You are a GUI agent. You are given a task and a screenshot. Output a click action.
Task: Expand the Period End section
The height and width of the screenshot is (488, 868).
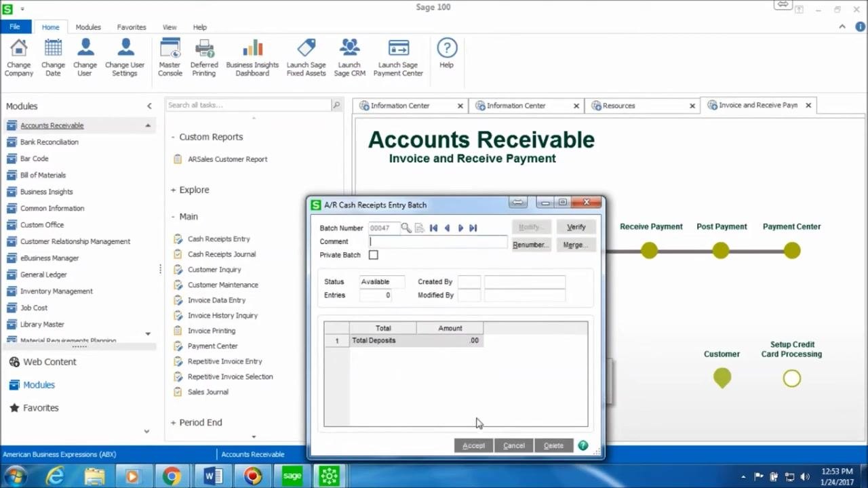(173, 422)
